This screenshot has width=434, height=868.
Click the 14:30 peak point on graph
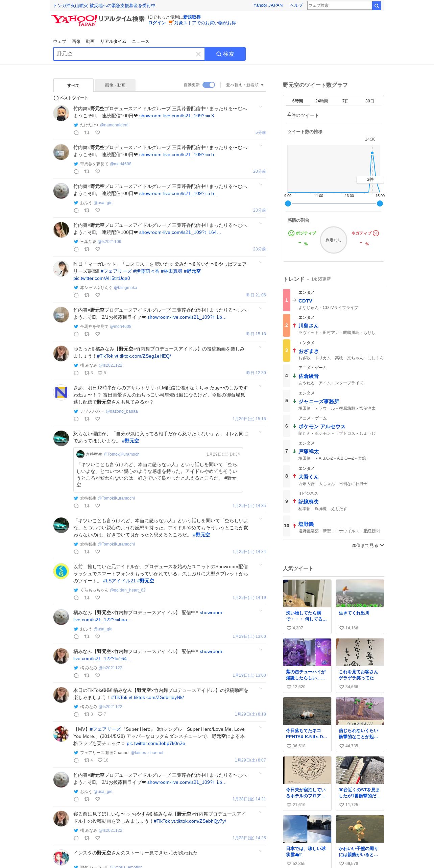tap(372, 153)
